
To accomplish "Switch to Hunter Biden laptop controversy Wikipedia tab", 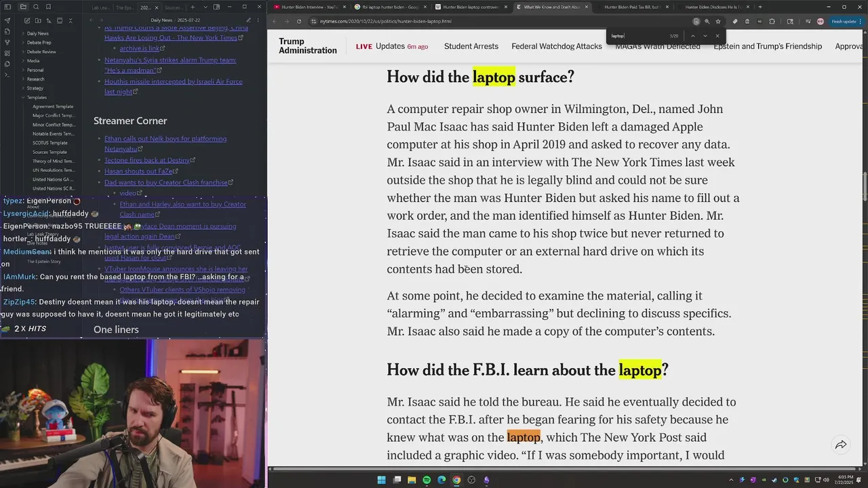I will [x=470, y=7].
